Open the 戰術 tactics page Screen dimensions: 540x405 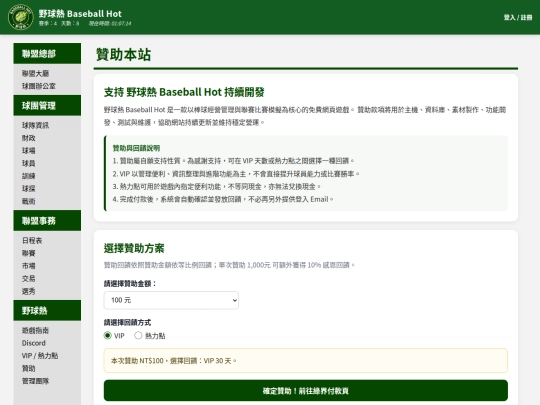pos(29,201)
